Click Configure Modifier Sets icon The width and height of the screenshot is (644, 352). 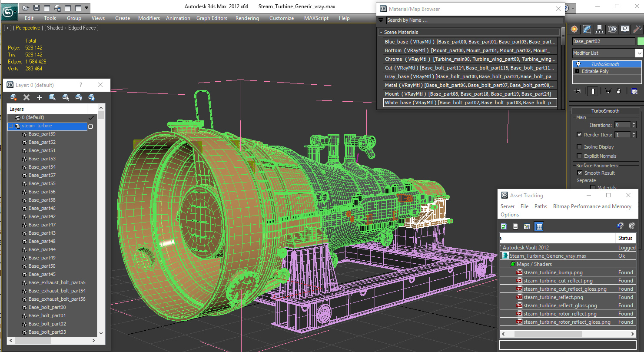[634, 91]
